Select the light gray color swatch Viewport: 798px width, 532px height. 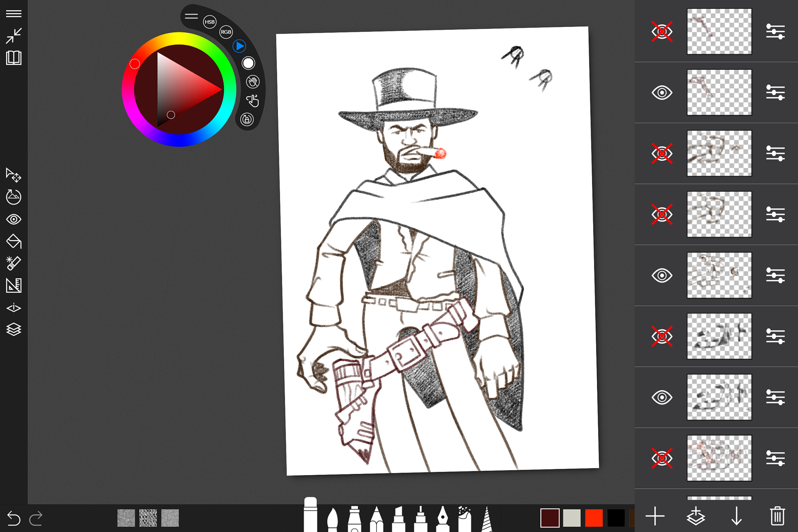point(572,518)
